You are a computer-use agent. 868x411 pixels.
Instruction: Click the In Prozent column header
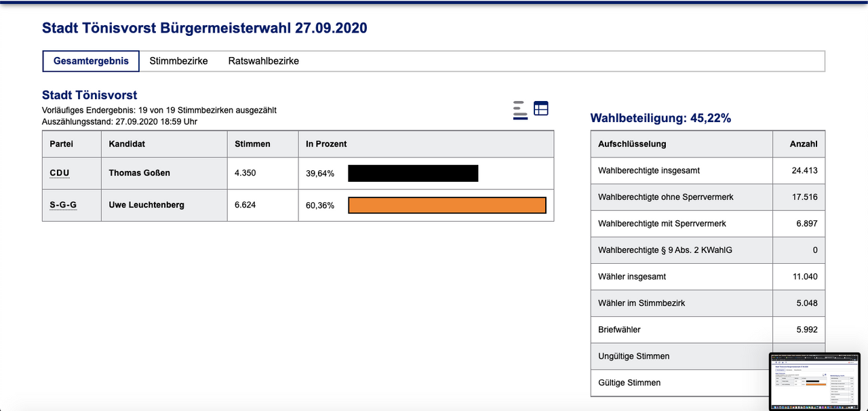point(326,144)
